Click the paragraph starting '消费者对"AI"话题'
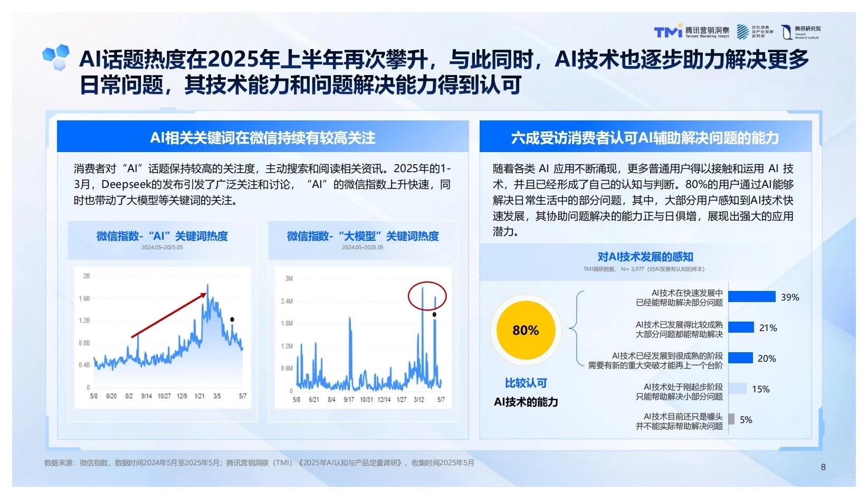This screenshot has width=868, height=499. click(262, 184)
